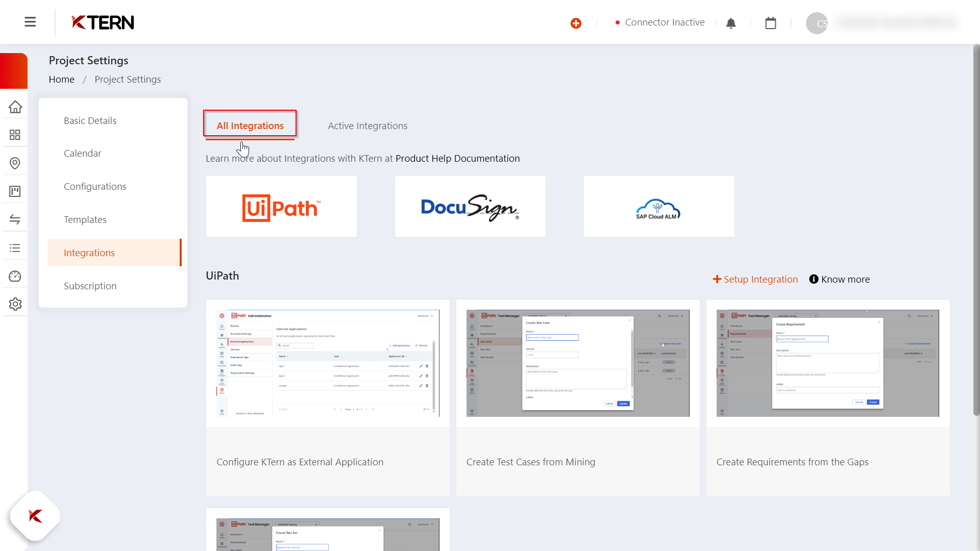Open the hamburger navigation menu

[x=30, y=22]
